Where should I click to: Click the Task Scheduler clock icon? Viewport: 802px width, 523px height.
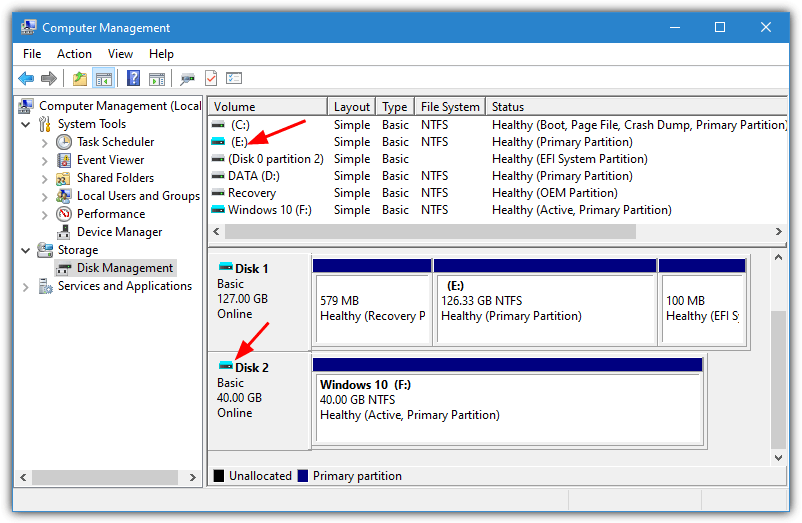[64, 142]
